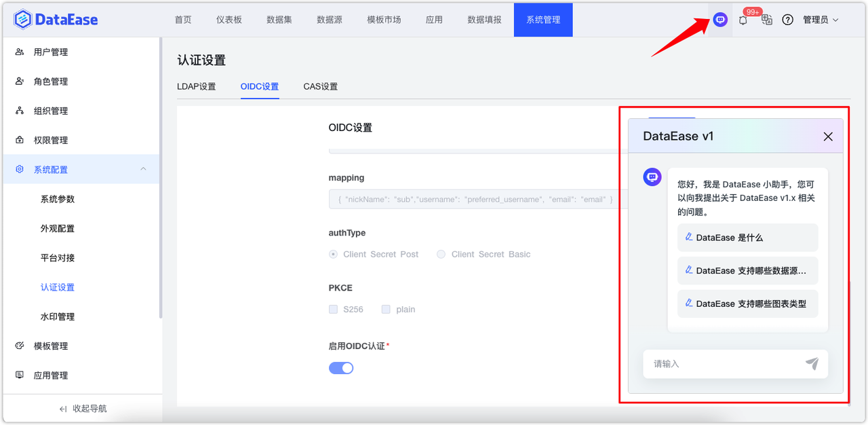This screenshot has height=425, width=868.
Task: Switch to the LDAP设置 tab
Action: (x=197, y=87)
